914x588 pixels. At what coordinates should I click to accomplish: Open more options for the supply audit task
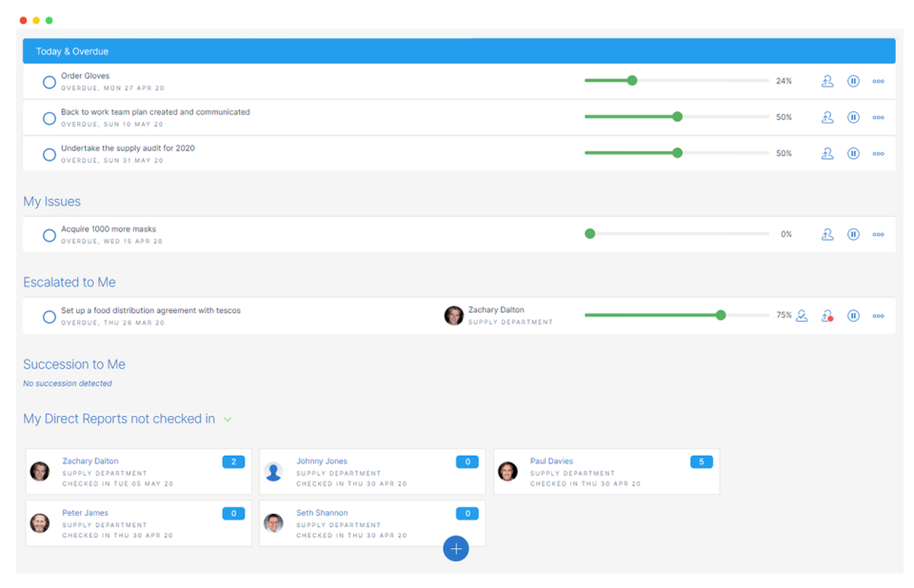click(x=878, y=153)
